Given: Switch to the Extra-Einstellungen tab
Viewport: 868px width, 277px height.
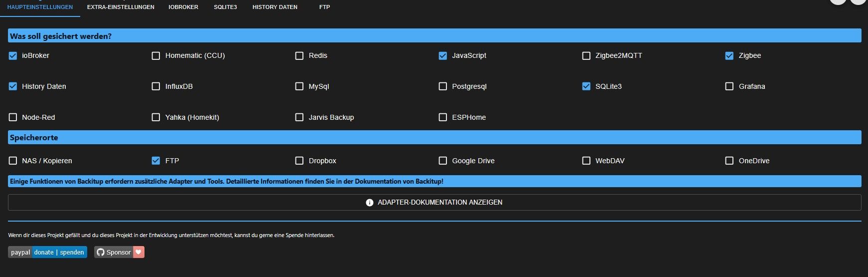Looking at the screenshot, I should (121, 7).
